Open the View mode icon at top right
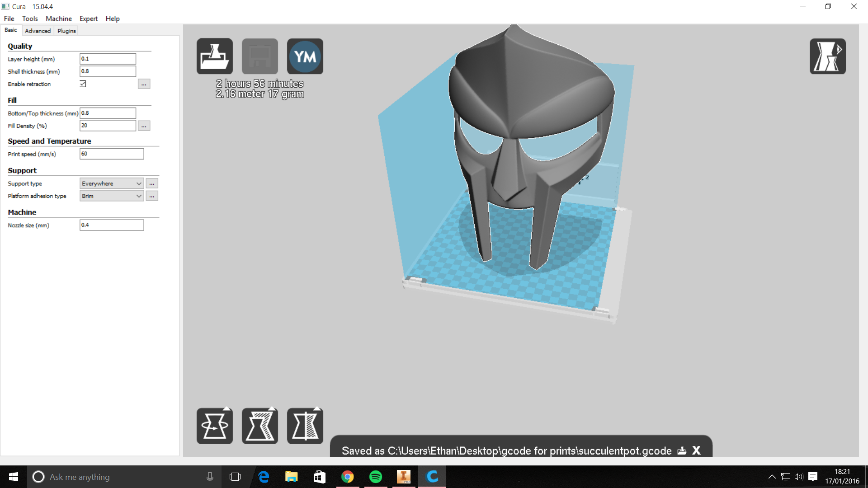Screen dimensions: 868x488 coord(828,56)
